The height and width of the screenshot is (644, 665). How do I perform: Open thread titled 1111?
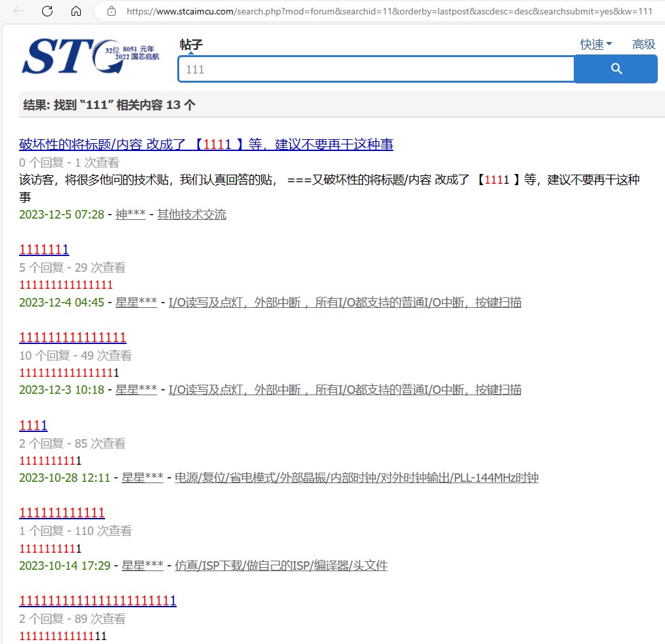click(33, 425)
